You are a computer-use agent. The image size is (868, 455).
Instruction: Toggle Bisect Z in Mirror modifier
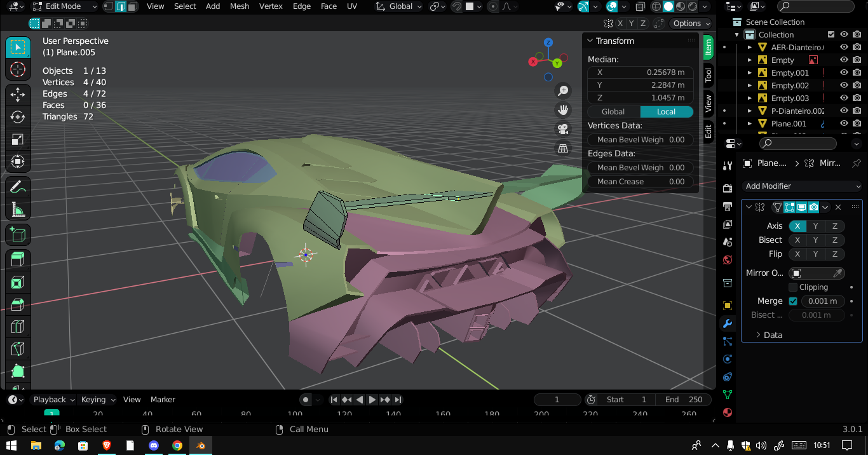click(835, 240)
